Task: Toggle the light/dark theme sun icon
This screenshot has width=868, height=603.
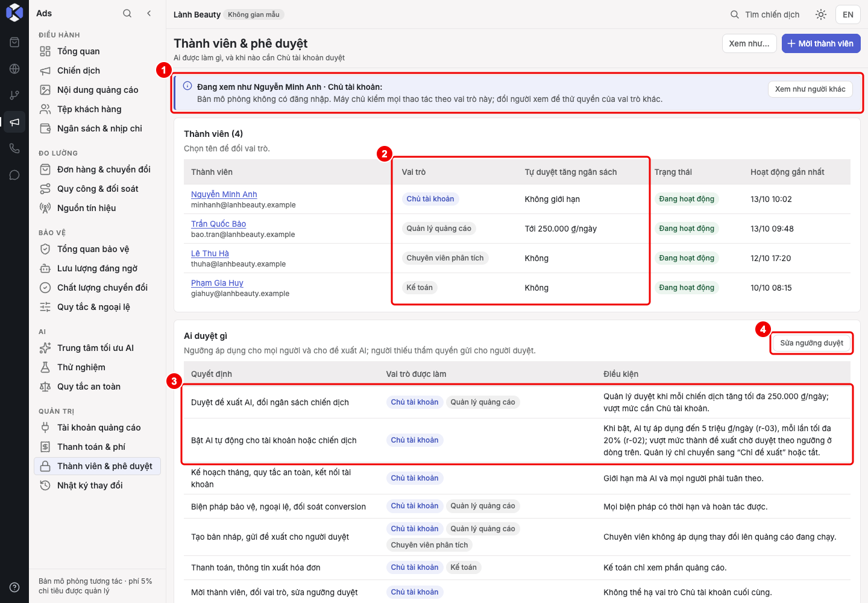Action: pyautogui.click(x=821, y=14)
